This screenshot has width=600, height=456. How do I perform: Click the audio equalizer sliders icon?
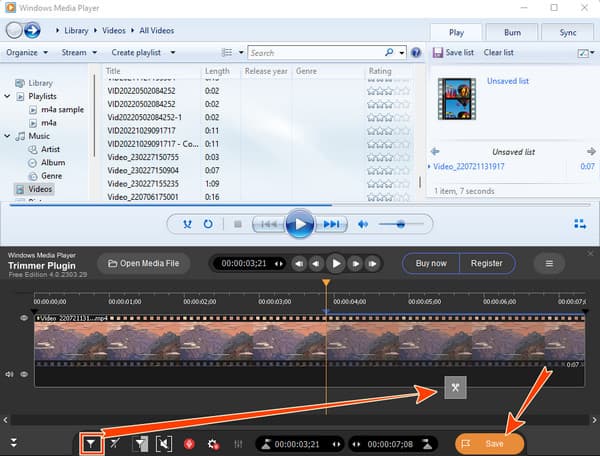[238, 443]
